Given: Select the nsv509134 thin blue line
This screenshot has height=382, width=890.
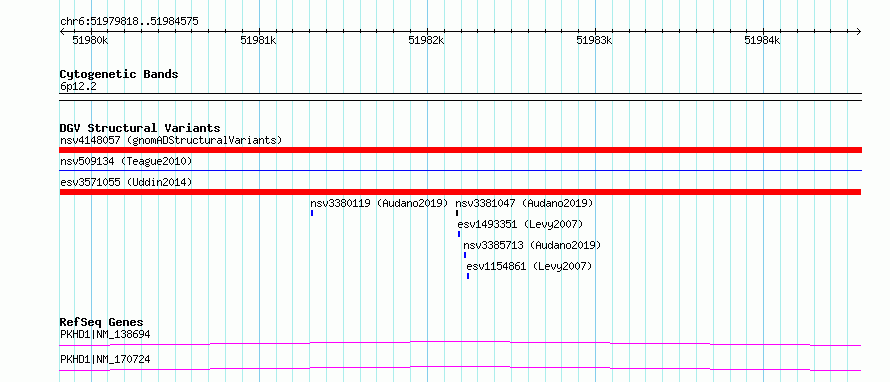Looking at the screenshot, I should (460, 170).
